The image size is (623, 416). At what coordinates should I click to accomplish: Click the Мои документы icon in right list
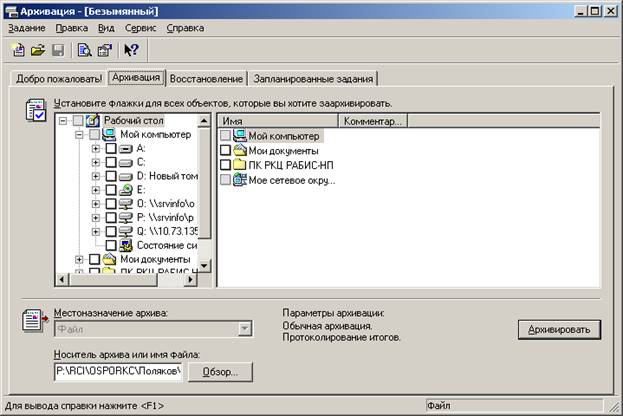[240, 150]
